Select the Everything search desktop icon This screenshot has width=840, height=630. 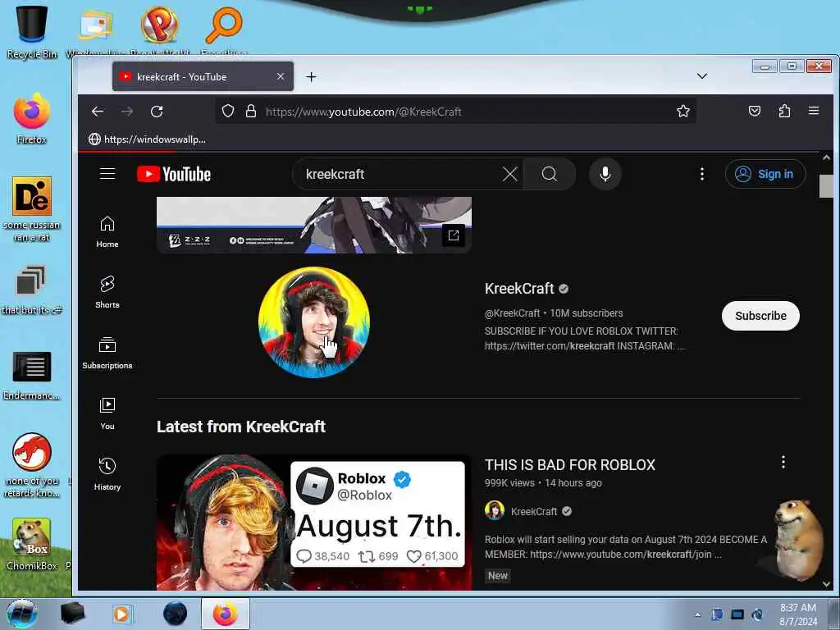[x=224, y=30]
